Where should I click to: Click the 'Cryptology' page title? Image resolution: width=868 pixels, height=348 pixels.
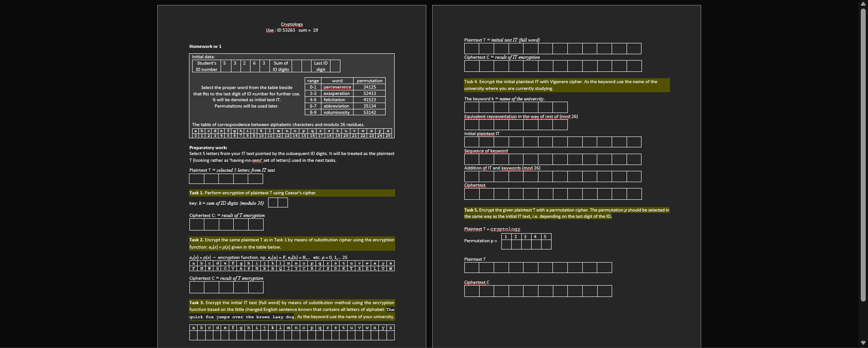tap(292, 24)
